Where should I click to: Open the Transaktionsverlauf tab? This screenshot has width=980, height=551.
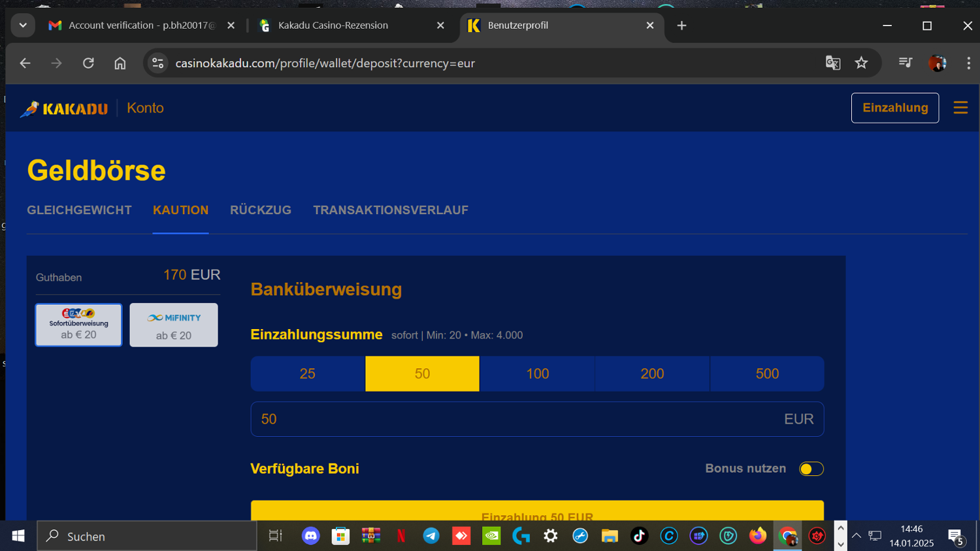[x=390, y=210]
